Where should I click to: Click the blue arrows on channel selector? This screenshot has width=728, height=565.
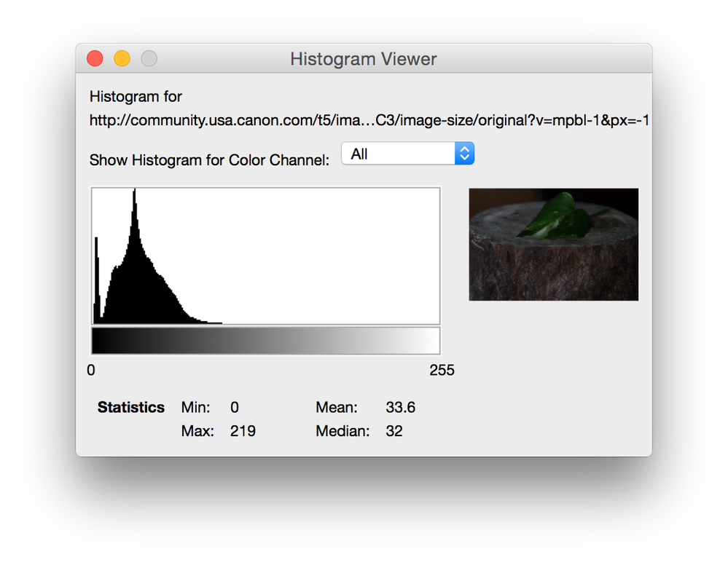(464, 154)
